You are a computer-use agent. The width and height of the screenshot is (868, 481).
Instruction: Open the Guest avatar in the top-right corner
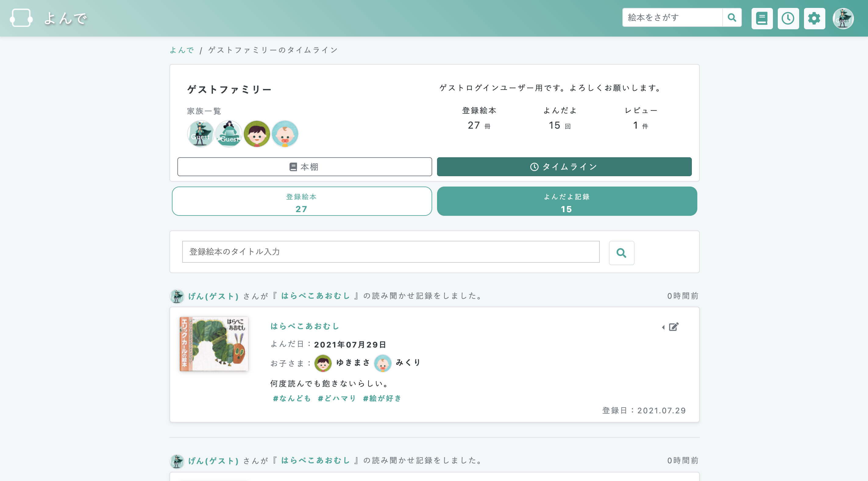click(843, 18)
